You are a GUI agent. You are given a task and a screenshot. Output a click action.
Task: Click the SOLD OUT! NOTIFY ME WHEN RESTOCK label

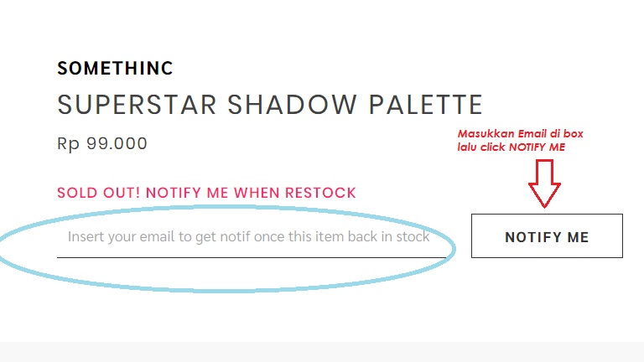point(206,193)
